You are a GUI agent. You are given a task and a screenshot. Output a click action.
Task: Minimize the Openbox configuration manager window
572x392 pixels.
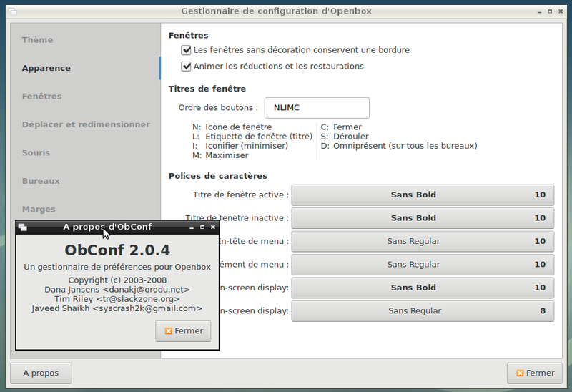[538, 11]
